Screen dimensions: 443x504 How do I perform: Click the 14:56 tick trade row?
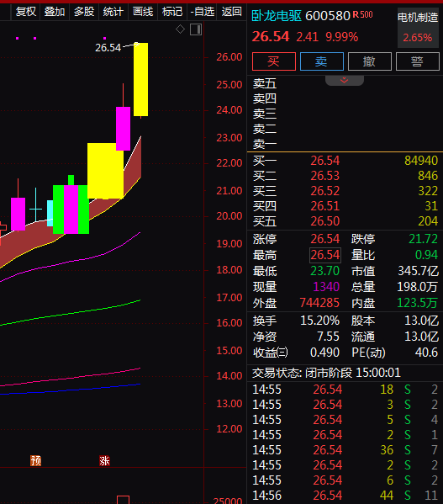345,496
